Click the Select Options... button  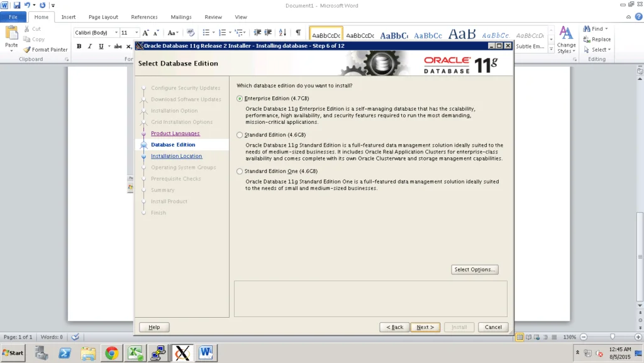[x=474, y=269]
